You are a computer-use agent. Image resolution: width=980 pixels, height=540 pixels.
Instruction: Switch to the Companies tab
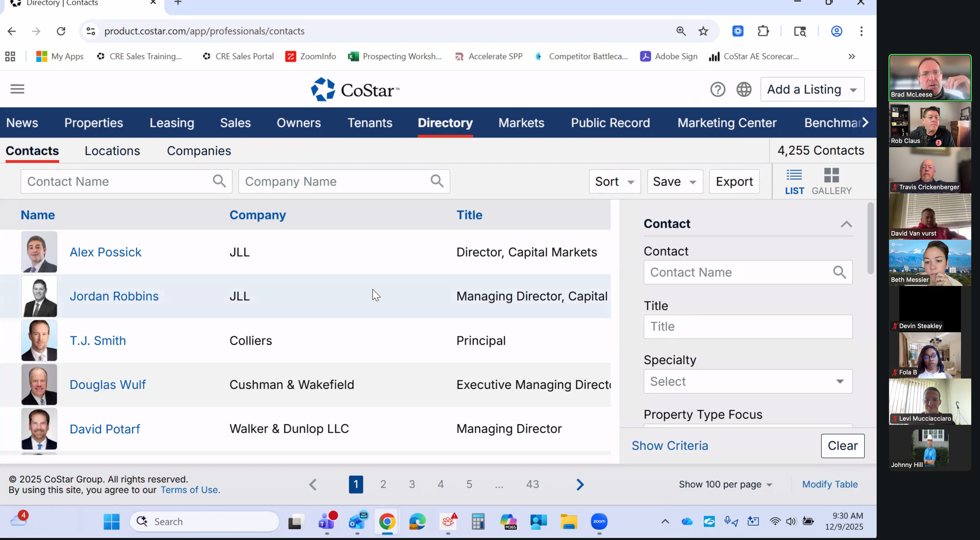(x=199, y=151)
